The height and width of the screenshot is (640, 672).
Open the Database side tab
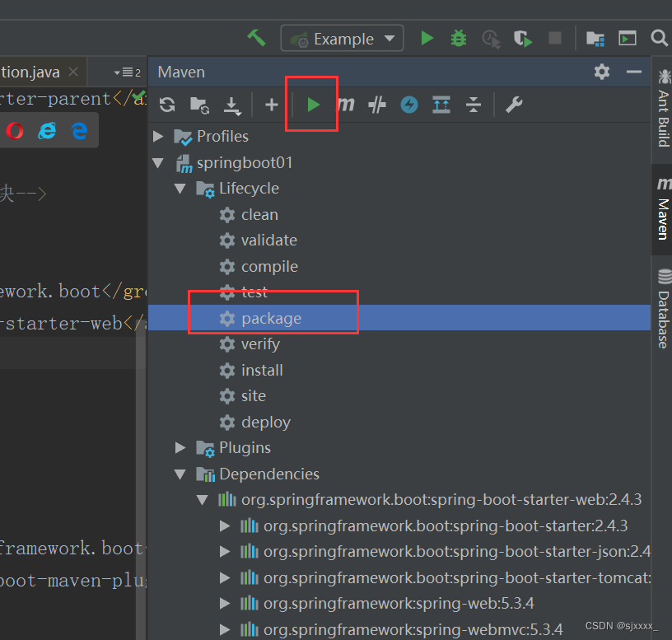663,309
